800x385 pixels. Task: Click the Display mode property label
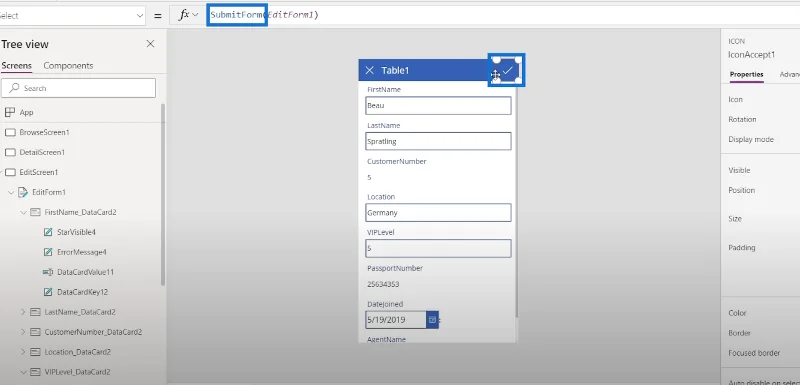coord(751,139)
